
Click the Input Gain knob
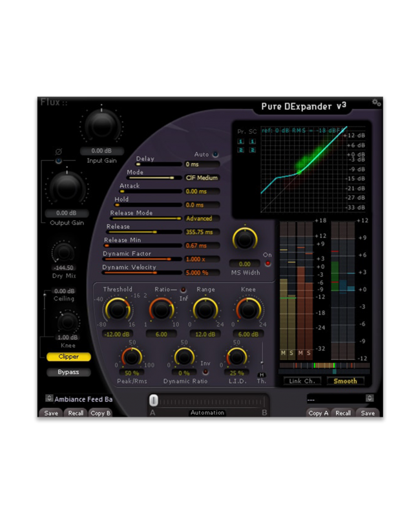click(101, 126)
